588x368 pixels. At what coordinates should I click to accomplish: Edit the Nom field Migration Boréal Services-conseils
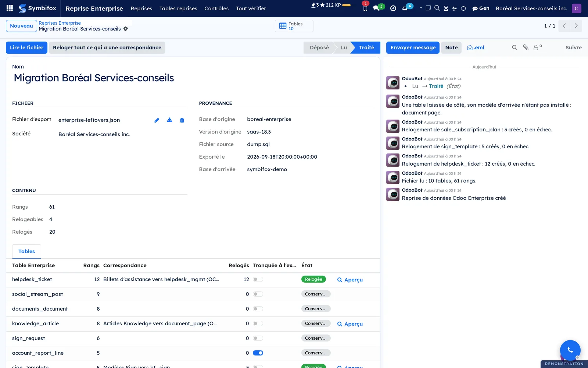(193, 78)
